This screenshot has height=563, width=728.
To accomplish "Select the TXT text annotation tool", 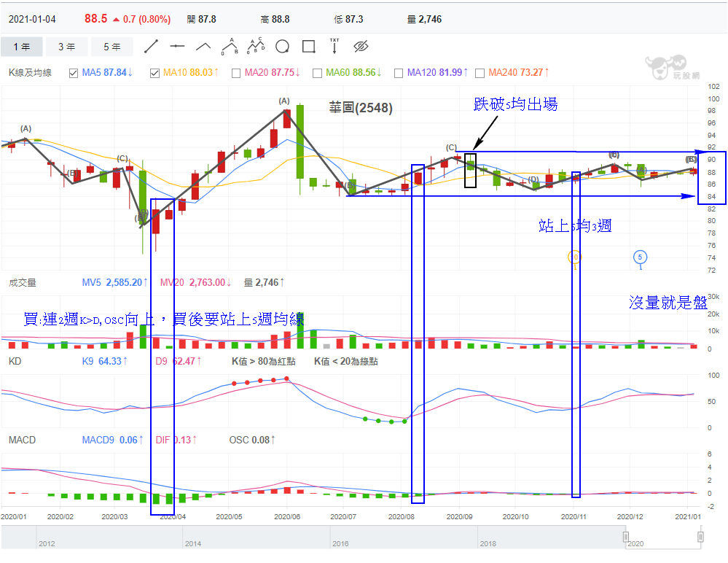I will [334, 46].
